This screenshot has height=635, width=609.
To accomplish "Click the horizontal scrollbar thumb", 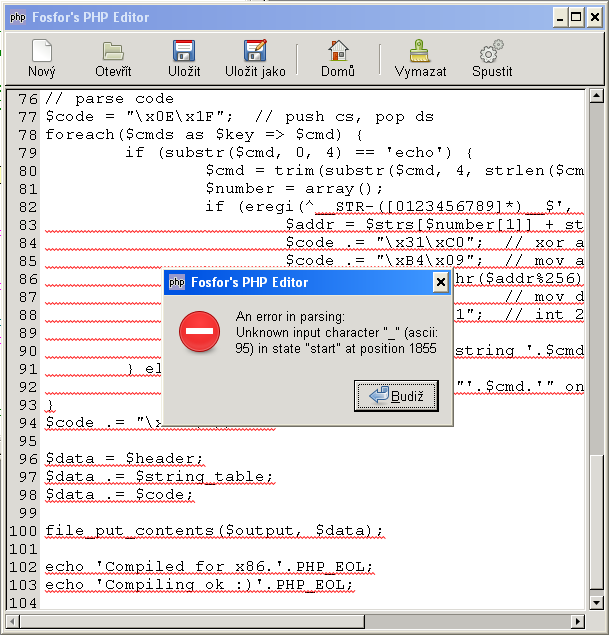I will click(192, 621).
